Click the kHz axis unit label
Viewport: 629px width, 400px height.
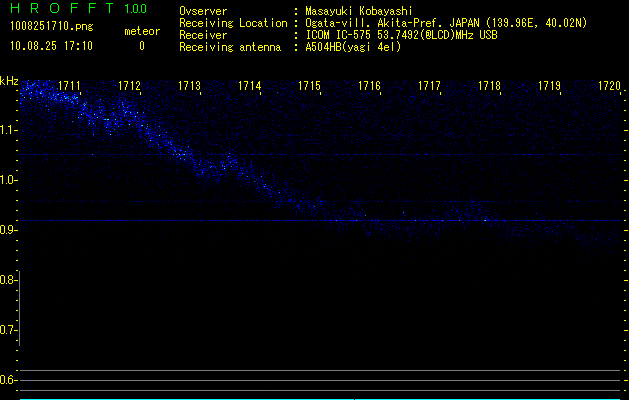coord(9,80)
